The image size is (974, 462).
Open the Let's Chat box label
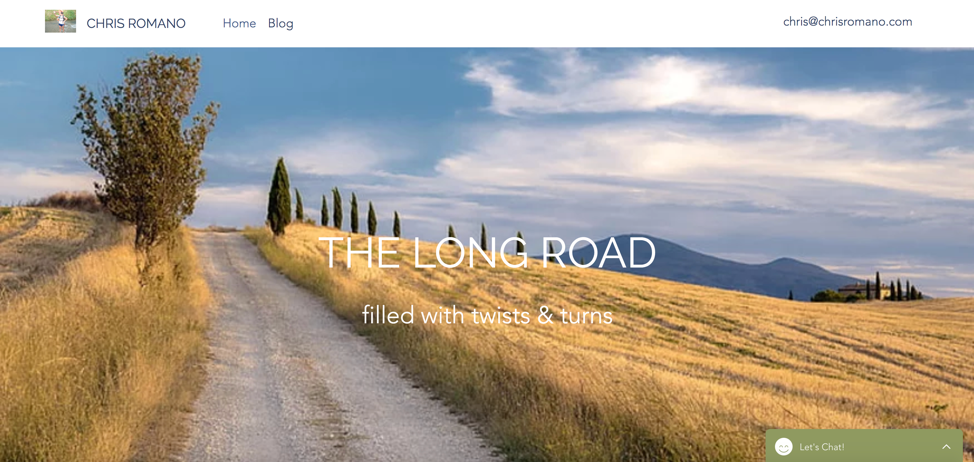pyautogui.click(x=822, y=447)
